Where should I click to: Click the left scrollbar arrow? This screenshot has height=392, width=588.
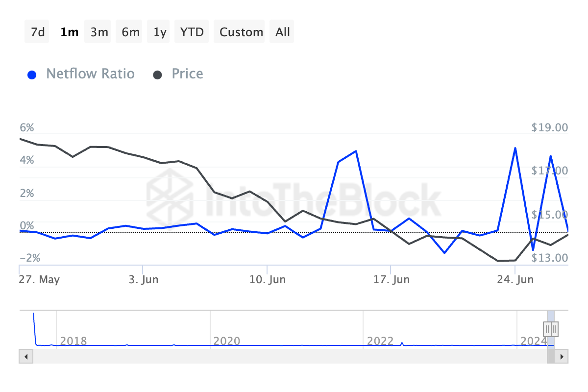pos(25,356)
